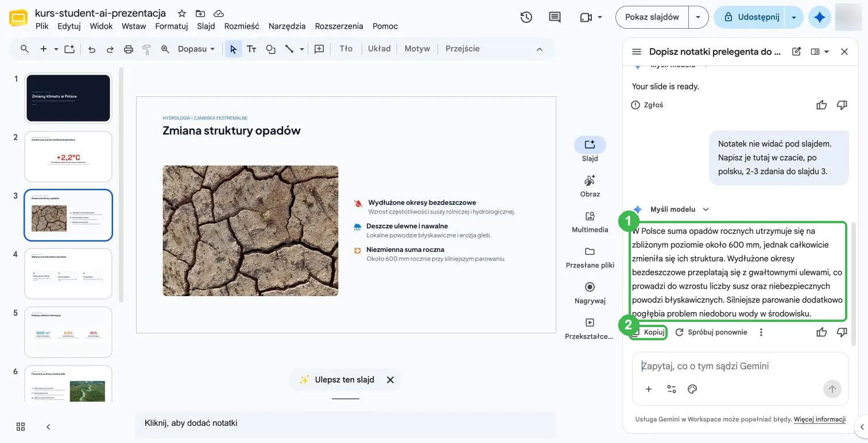
Task: Click the Kopiuj button
Action: click(649, 332)
